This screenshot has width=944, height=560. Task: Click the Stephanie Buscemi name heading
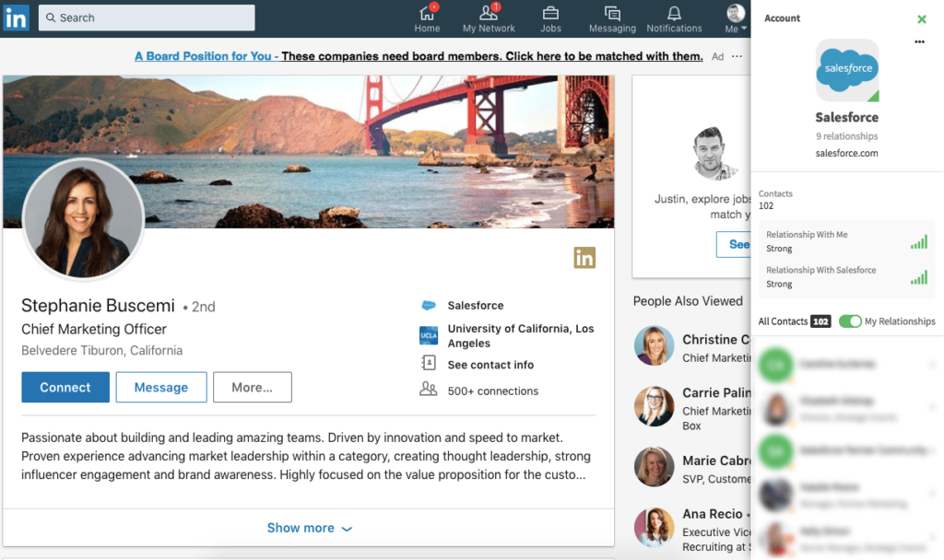click(x=98, y=306)
